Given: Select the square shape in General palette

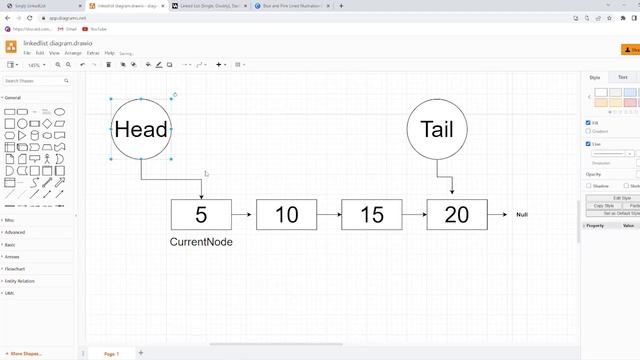Looking at the screenshot, I should point(10,124).
